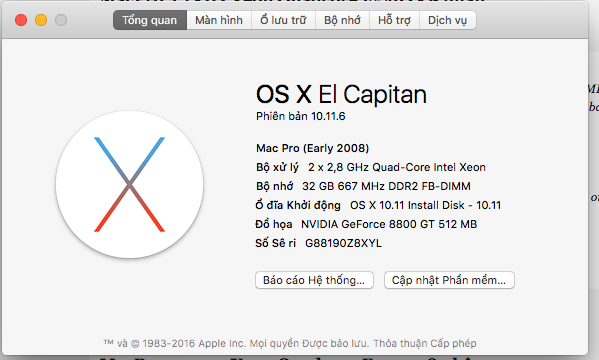Viewport: 599px width, 360px height.
Task: Click the OS X El Capitan logo
Action: click(x=130, y=185)
